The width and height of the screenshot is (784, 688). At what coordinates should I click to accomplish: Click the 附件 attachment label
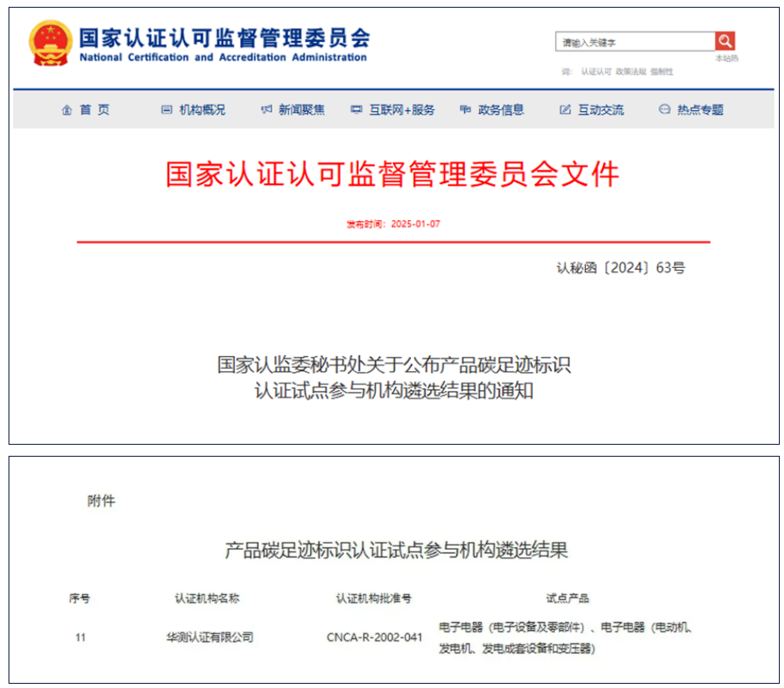click(x=101, y=501)
